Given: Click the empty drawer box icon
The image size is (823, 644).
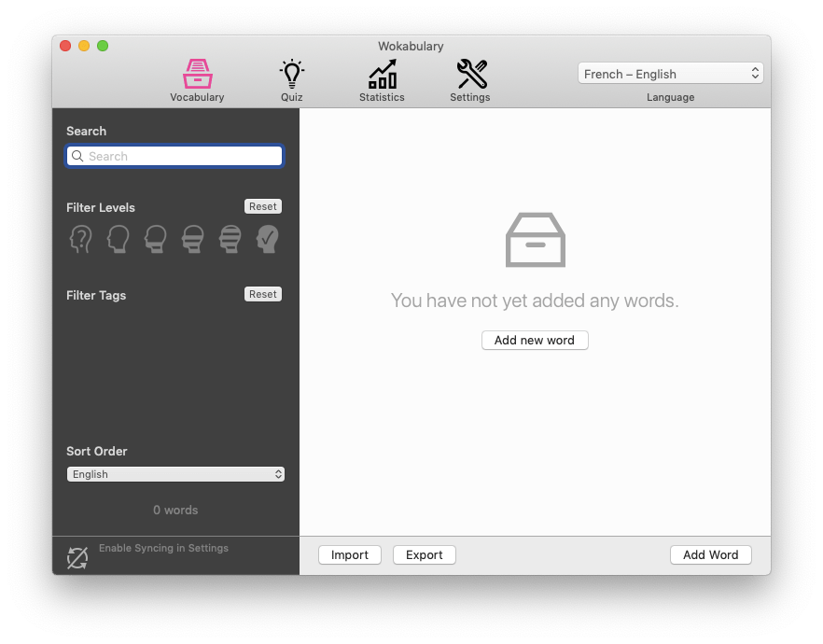Looking at the screenshot, I should (x=536, y=240).
